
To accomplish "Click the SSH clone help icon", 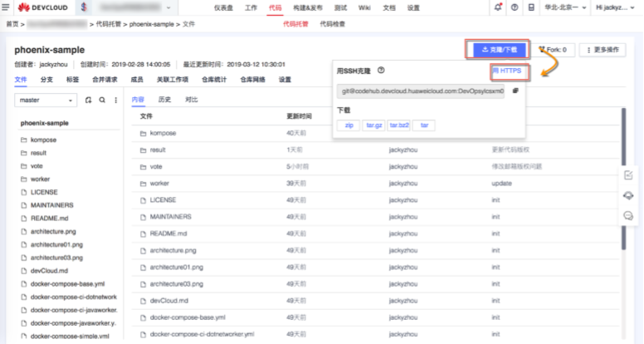I will [381, 71].
